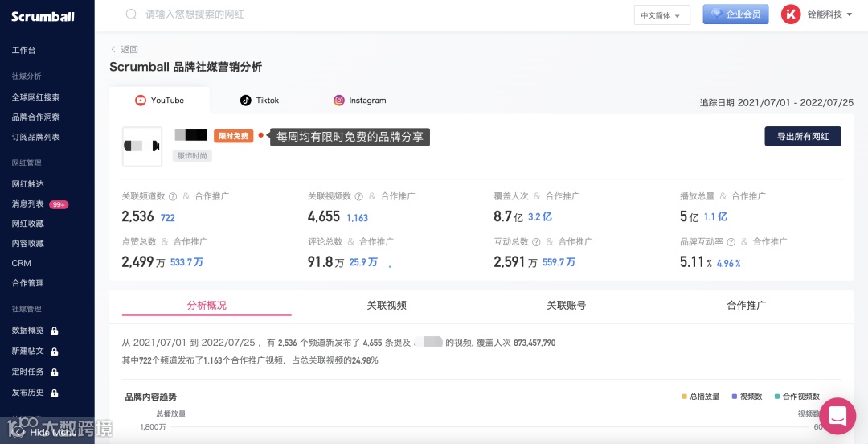868x444 pixels.
Task: Open 网红收藏 in sidebar
Action: [x=27, y=224]
